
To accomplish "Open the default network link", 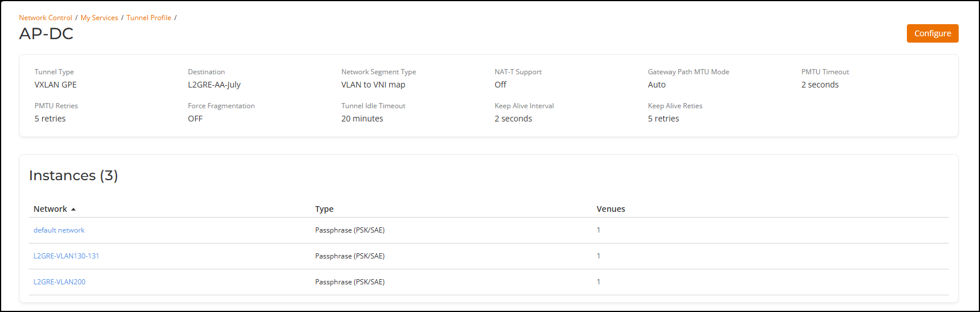I will [x=59, y=230].
